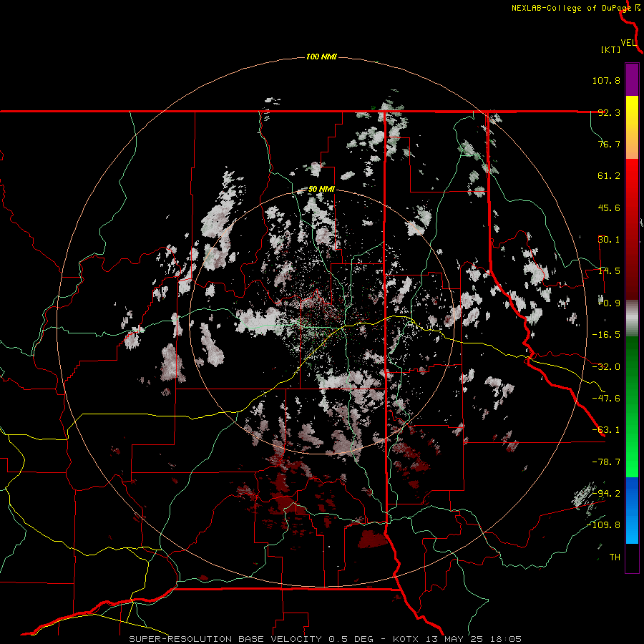The width and height of the screenshot is (644, 644).
Task: Click the Super-Resolution Base Velocity caption
Action: tap(326, 639)
